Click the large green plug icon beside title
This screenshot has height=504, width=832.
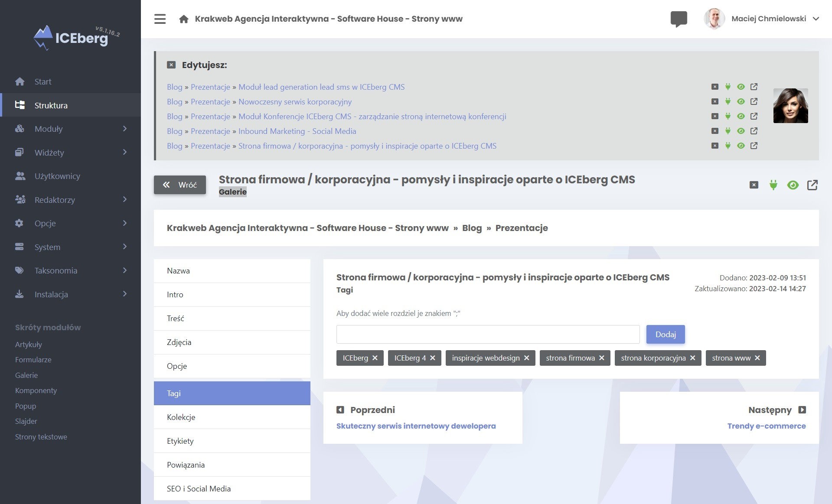click(x=773, y=185)
